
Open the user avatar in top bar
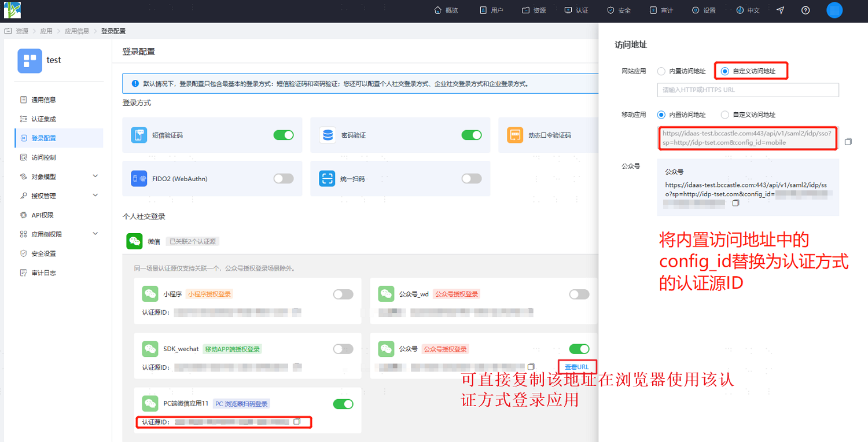[x=834, y=10]
